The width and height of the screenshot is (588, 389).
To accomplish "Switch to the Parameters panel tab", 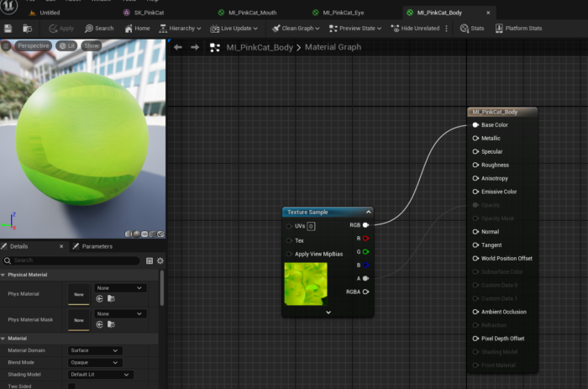I will tap(93, 246).
